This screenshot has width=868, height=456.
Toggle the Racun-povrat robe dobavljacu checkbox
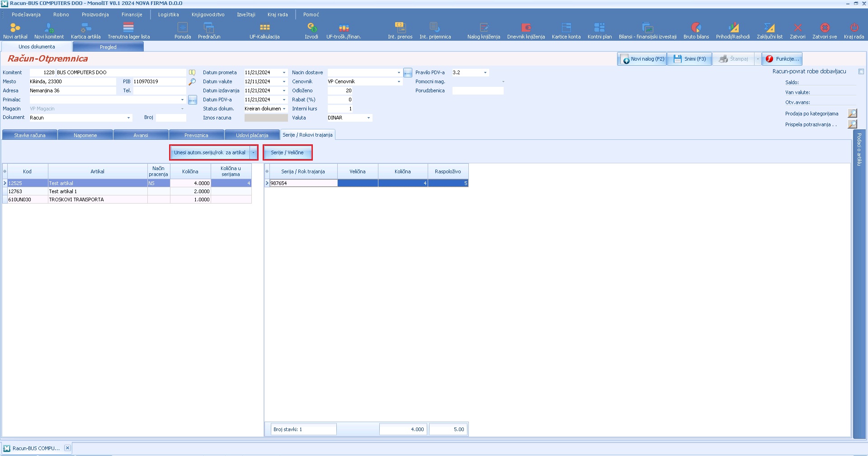coord(861,71)
